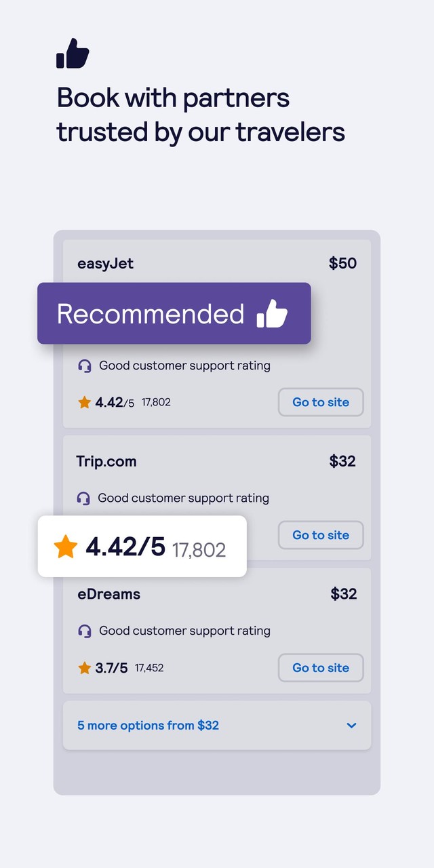
Task: Click the Recommended banner label
Action: pyautogui.click(x=151, y=314)
